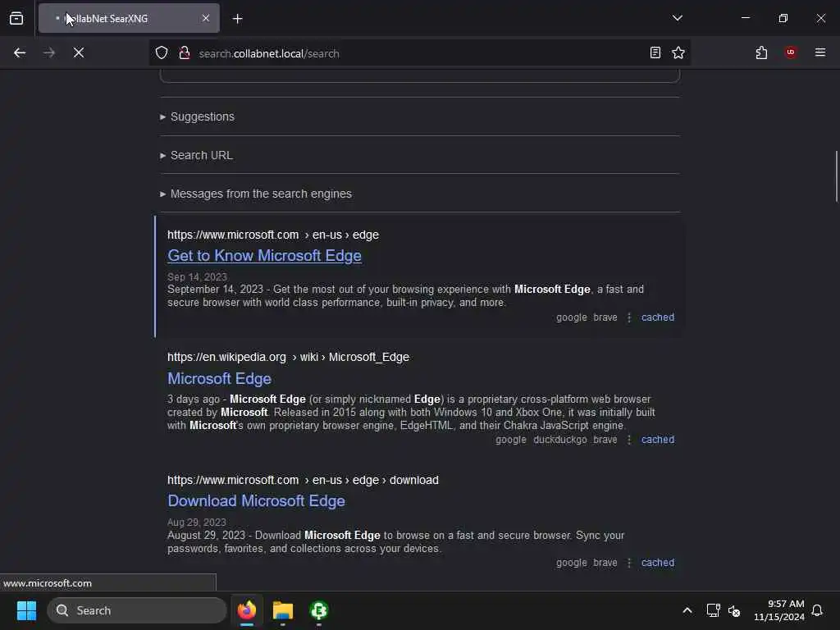Open Firefox View tab list icon
Screen dimensions: 840x630
[16, 18]
